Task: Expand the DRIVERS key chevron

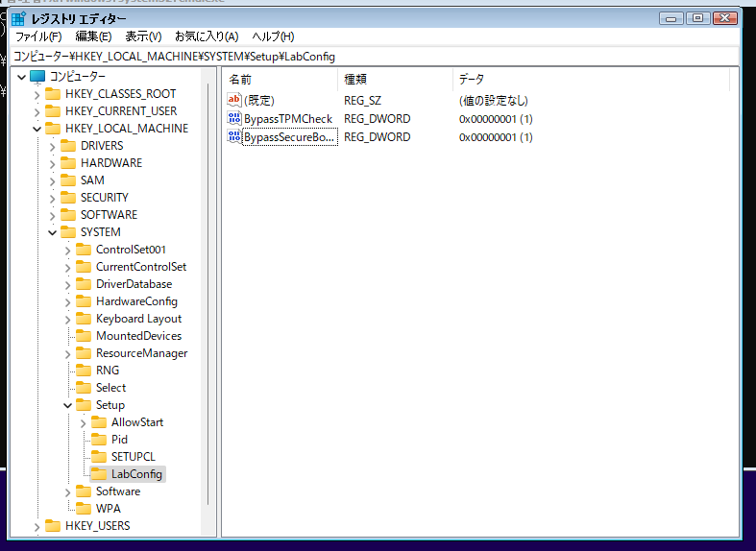Action: point(53,147)
